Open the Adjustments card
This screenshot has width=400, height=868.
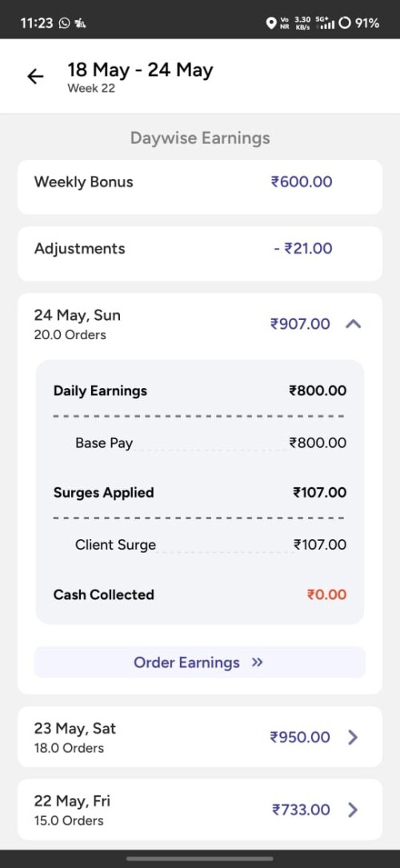[x=200, y=254]
